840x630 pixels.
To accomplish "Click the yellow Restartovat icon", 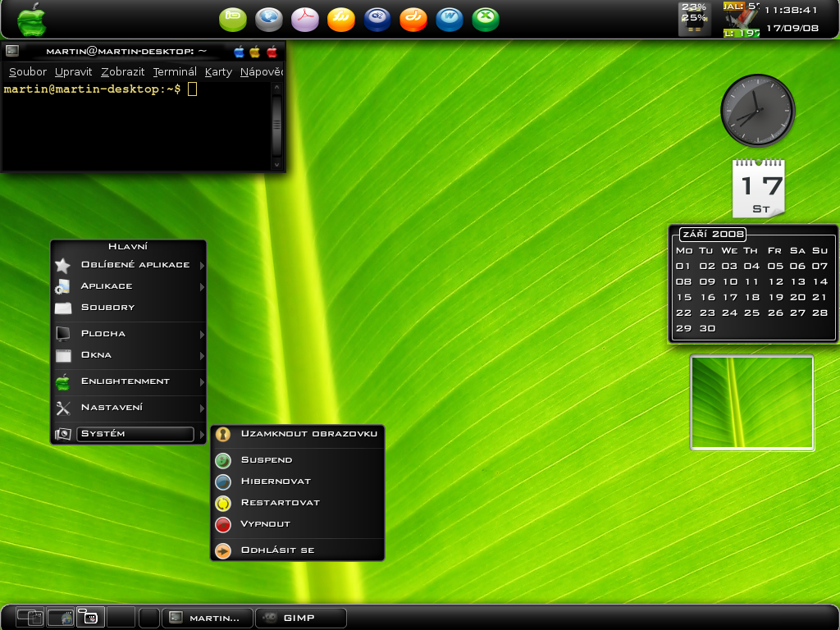I will [x=223, y=503].
